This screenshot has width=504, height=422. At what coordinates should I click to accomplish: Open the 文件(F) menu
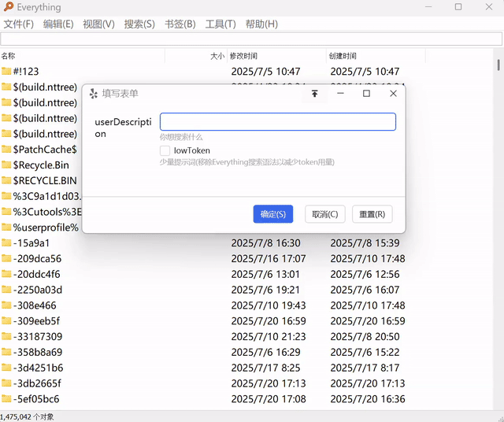pos(19,24)
